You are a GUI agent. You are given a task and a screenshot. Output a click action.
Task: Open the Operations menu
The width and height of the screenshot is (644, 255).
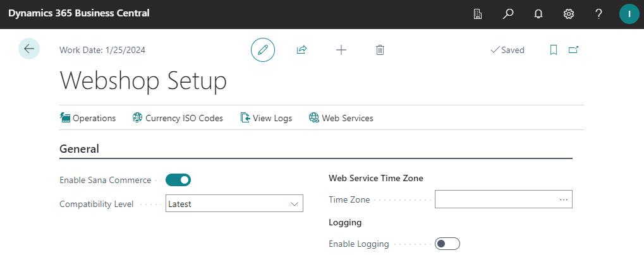[x=88, y=118]
